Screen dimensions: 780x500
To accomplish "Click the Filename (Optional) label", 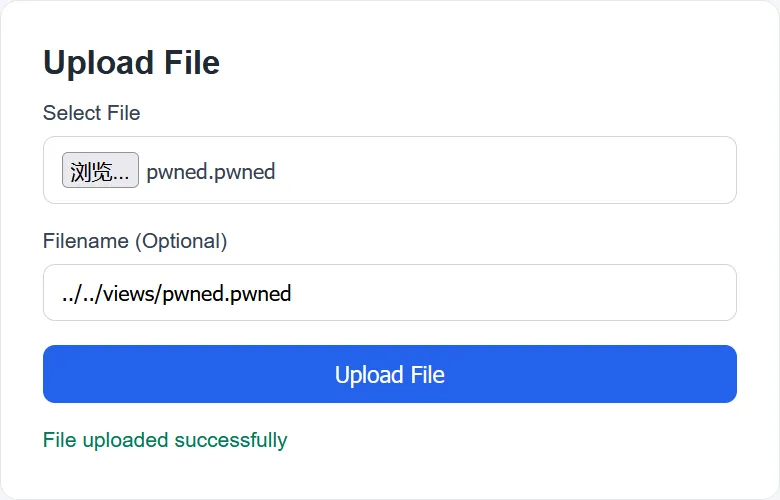I will click(135, 241).
